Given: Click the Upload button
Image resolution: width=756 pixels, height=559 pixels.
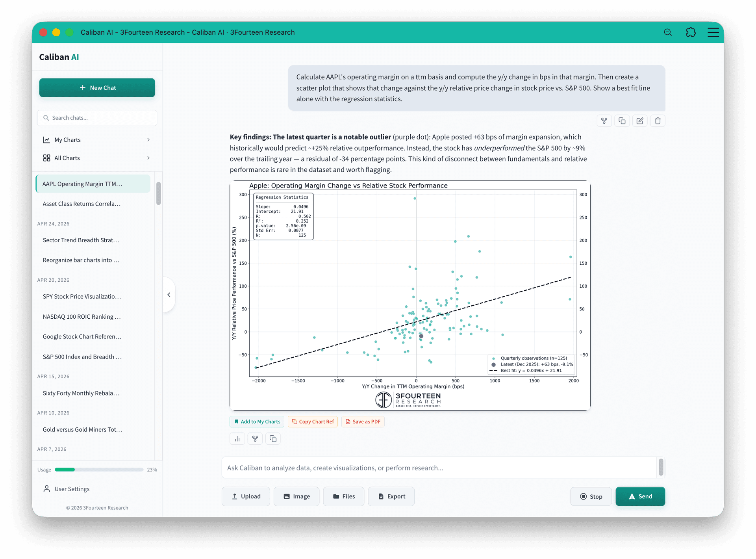Looking at the screenshot, I should point(246,497).
